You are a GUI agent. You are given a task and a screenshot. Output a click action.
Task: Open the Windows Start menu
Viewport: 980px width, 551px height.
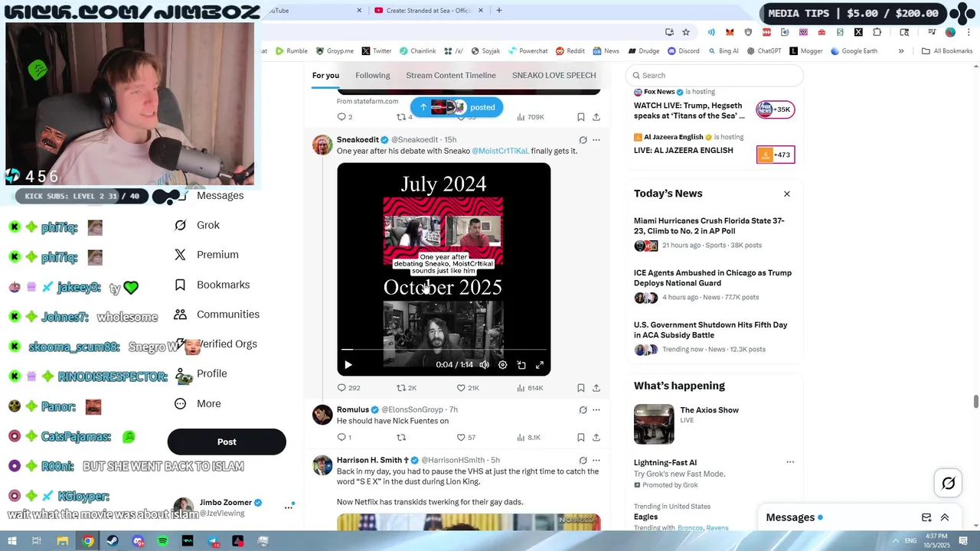click(13, 541)
